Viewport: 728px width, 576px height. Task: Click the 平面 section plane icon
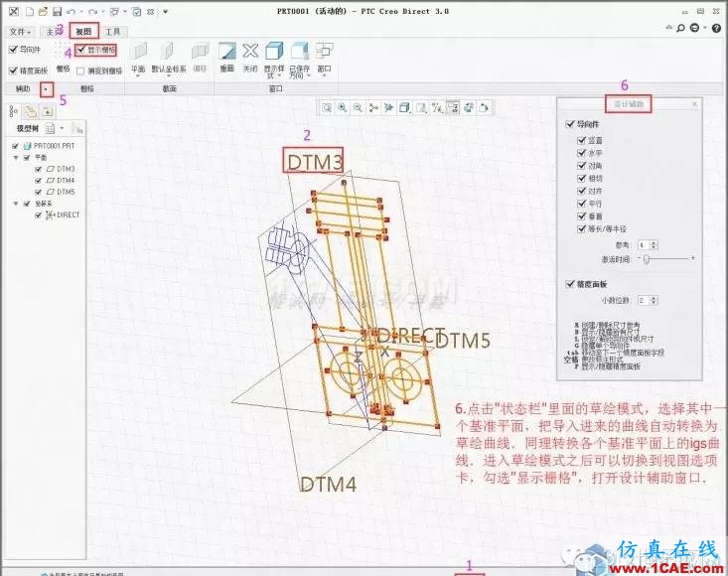138,52
